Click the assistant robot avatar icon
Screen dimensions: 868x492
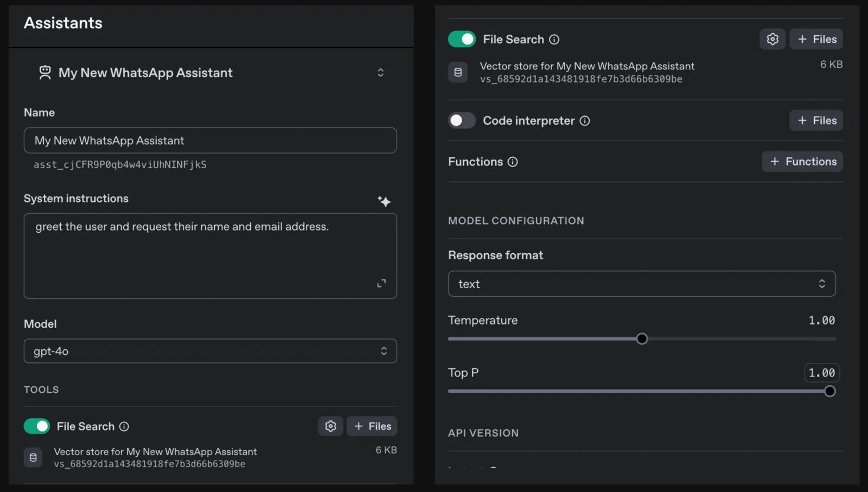(44, 72)
